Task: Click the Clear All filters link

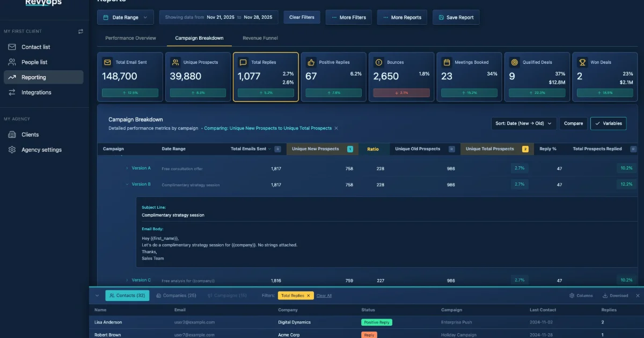Action: 324,296
